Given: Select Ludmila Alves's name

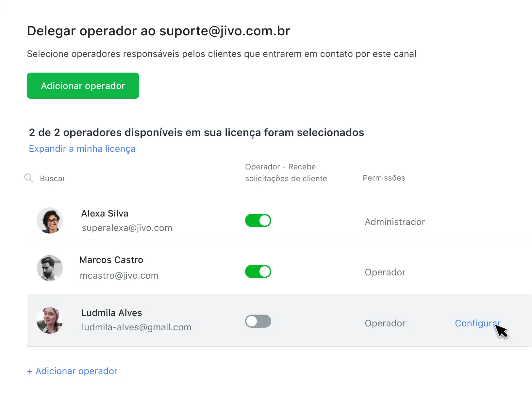Looking at the screenshot, I should point(111,313).
